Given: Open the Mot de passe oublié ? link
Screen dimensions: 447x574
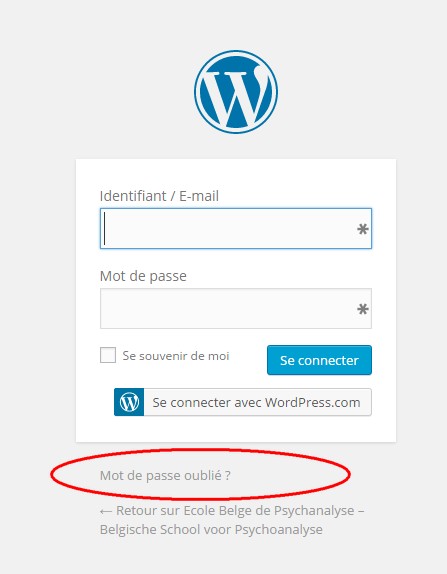Looking at the screenshot, I should pyautogui.click(x=165, y=476).
